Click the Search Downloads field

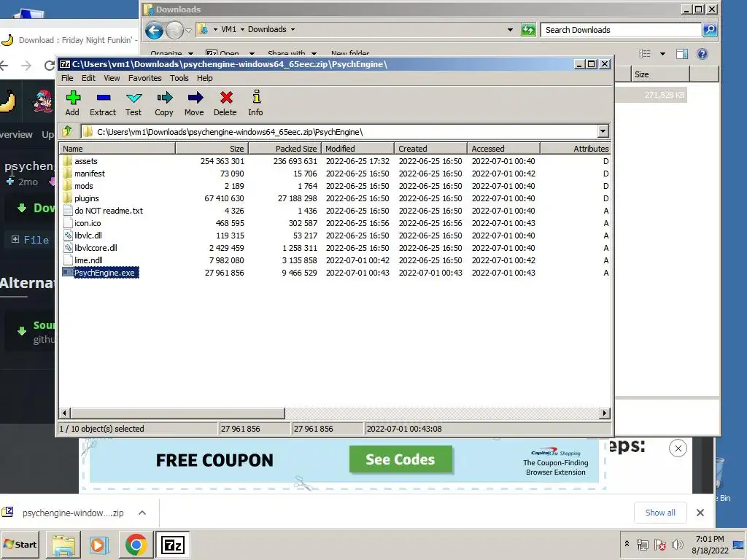[x=620, y=29]
